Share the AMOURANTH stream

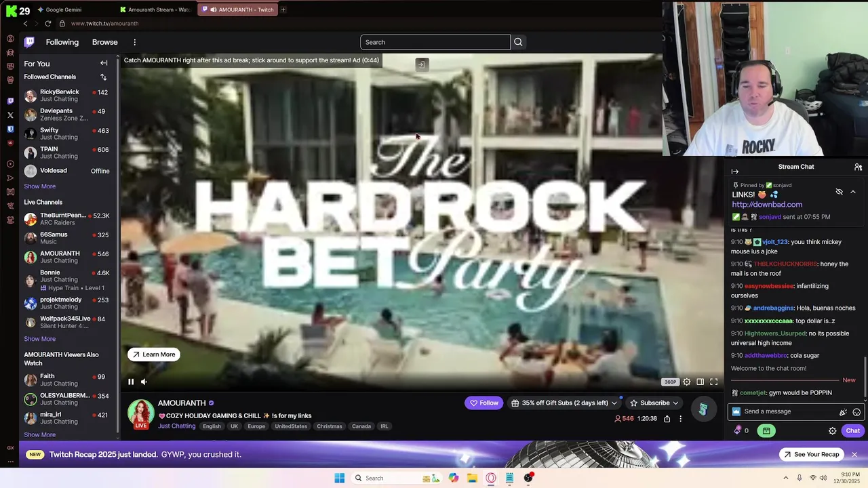667,419
